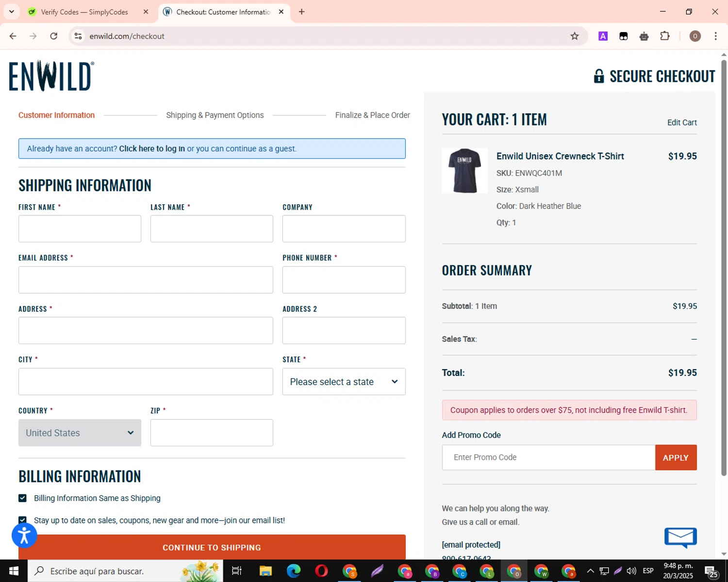Open the purple feather app in taskbar
The image size is (728, 582).
point(377,571)
